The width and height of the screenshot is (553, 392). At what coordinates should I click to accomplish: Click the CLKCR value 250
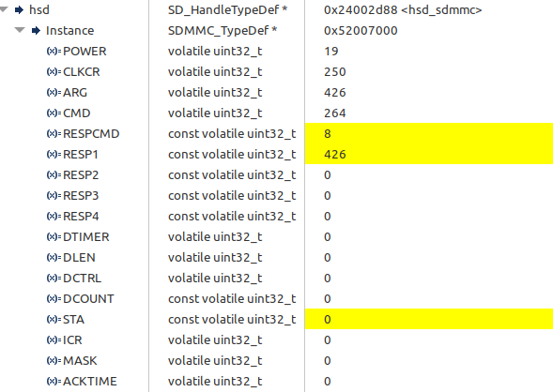click(334, 72)
